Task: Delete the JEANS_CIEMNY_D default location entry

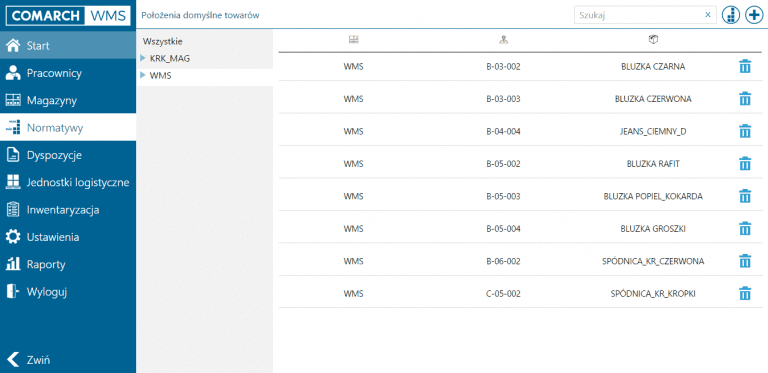Action: [x=744, y=131]
